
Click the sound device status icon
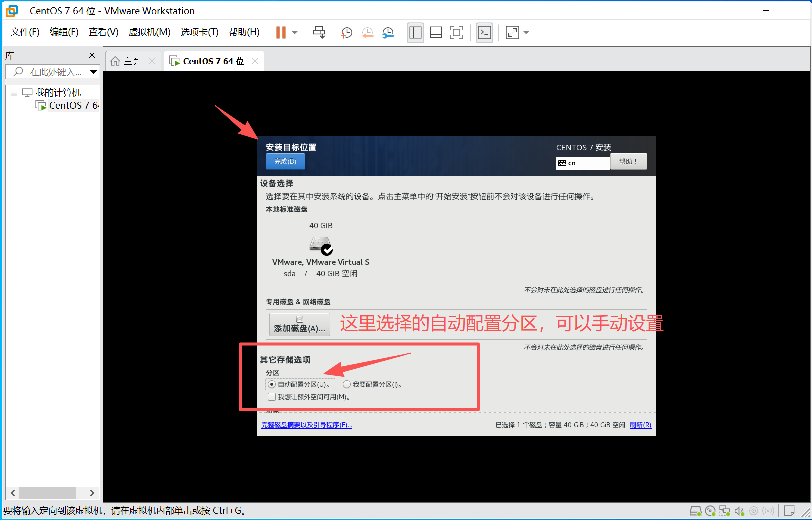click(739, 511)
